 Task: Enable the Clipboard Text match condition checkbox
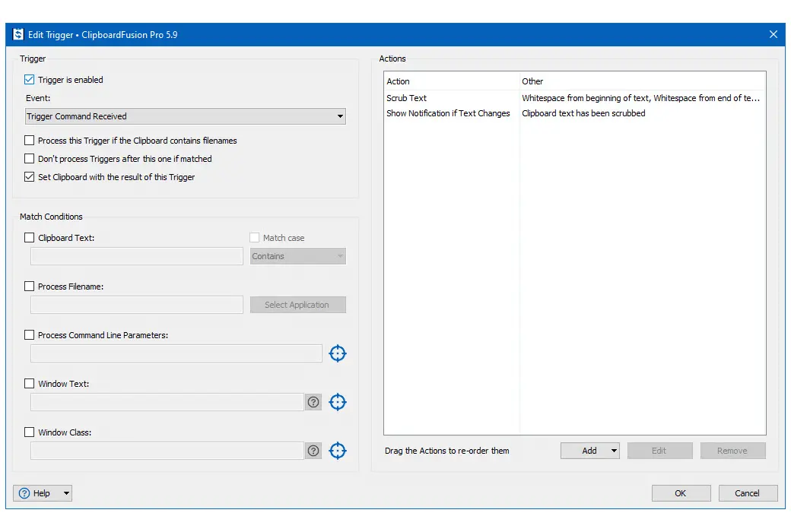coord(29,238)
